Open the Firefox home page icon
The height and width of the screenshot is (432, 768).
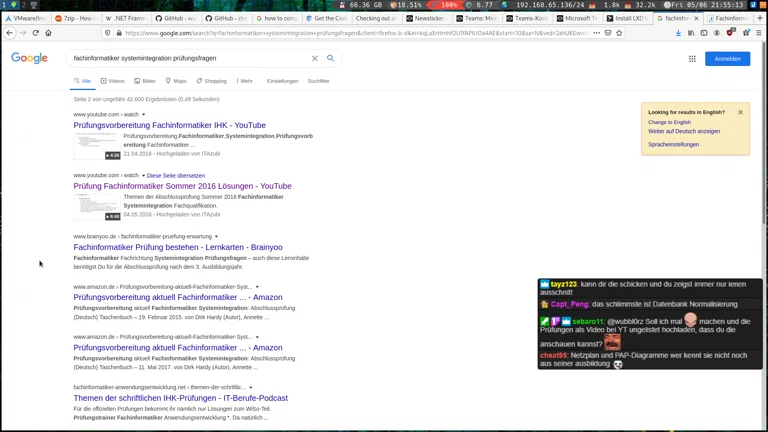click(48, 33)
